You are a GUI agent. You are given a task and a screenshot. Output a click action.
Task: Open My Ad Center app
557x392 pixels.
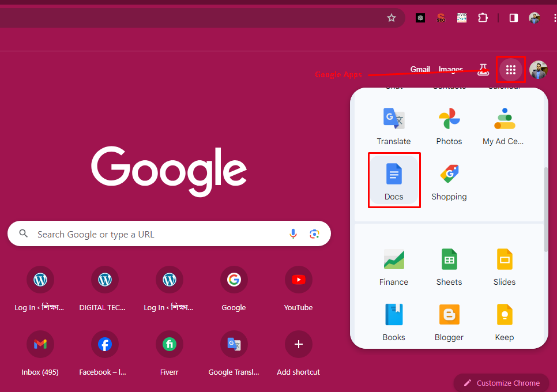click(504, 126)
